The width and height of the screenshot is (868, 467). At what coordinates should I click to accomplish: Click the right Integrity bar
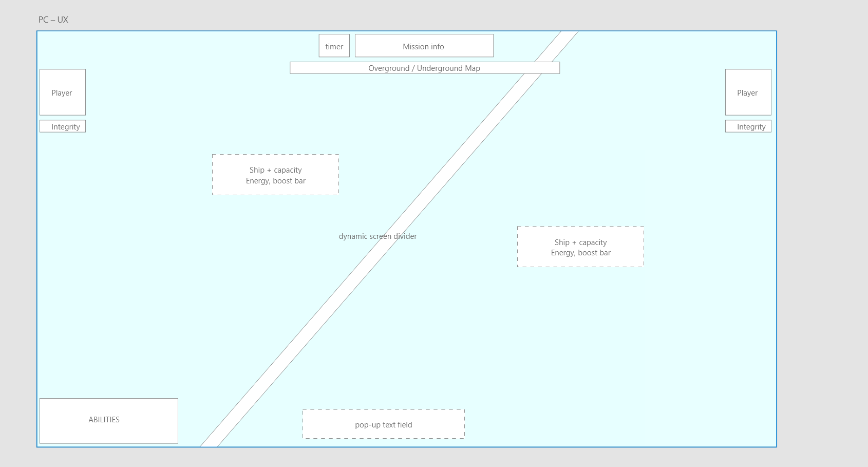coord(748,127)
